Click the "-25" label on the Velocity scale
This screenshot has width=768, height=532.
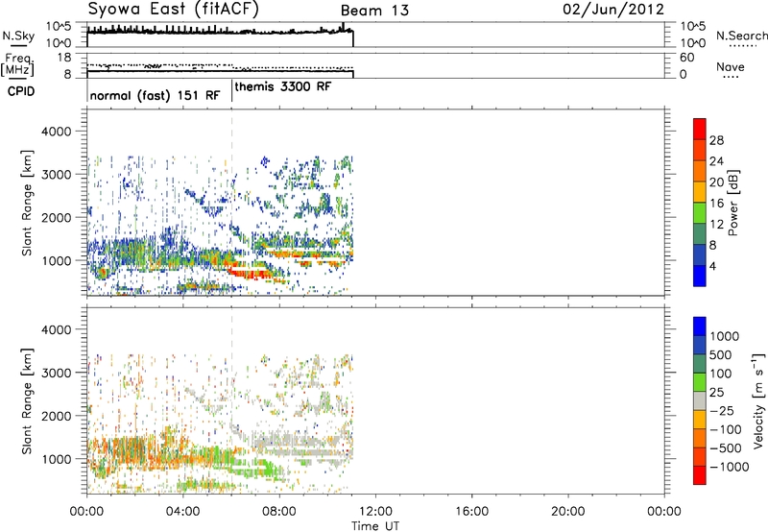pos(722,411)
